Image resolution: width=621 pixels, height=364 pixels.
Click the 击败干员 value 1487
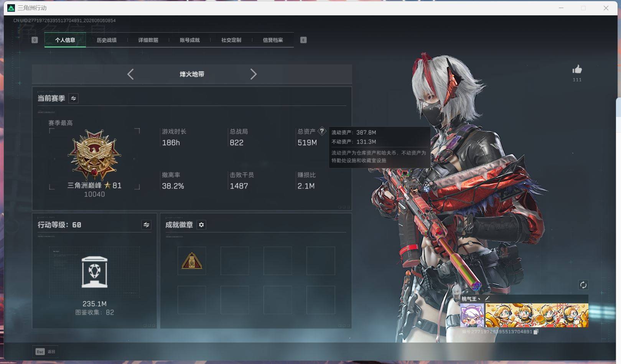click(x=239, y=186)
